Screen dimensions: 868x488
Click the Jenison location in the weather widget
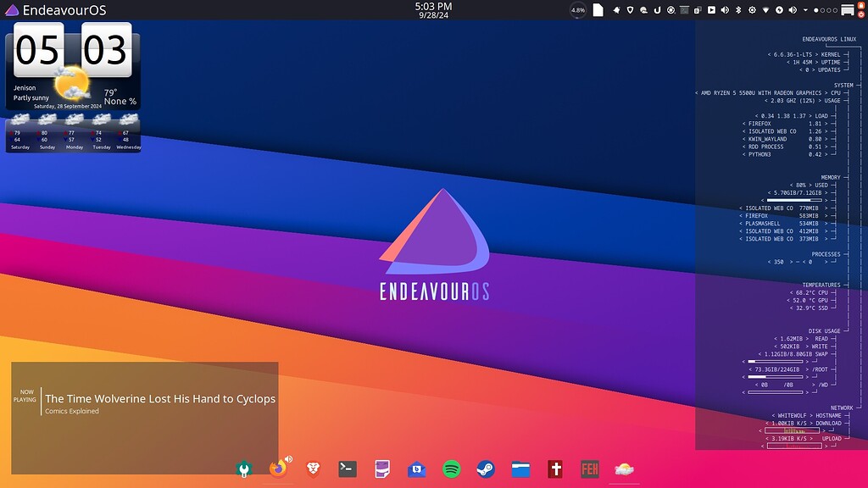[25, 86]
